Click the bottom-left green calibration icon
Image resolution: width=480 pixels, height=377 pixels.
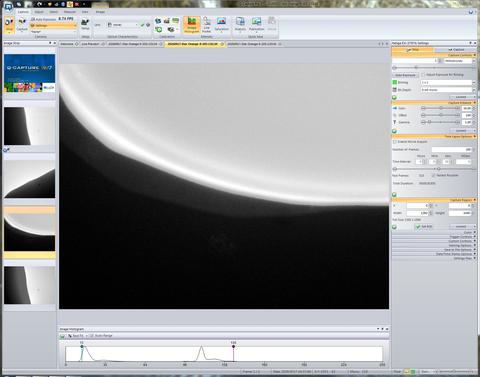tap(159, 29)
